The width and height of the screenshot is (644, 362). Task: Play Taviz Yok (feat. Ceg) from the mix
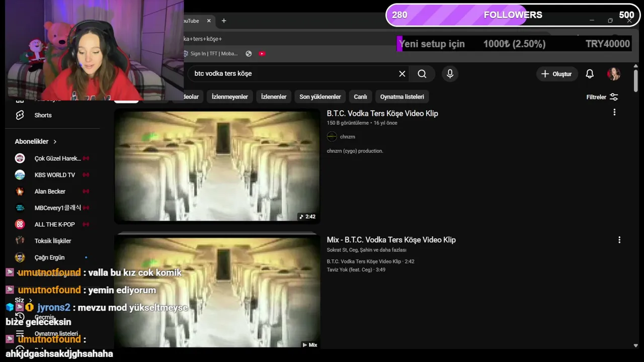point(356,269)
